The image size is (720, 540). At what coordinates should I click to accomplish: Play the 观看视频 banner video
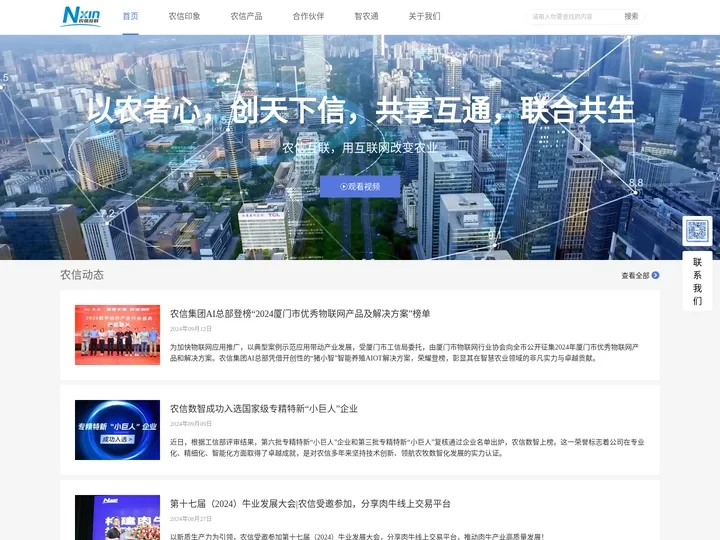pos(360,186)
